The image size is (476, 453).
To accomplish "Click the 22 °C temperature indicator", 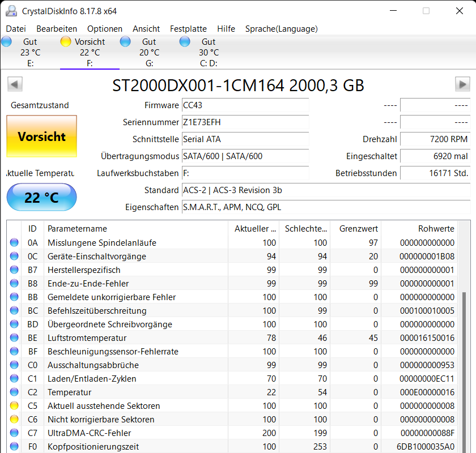I will pos(41,197).
